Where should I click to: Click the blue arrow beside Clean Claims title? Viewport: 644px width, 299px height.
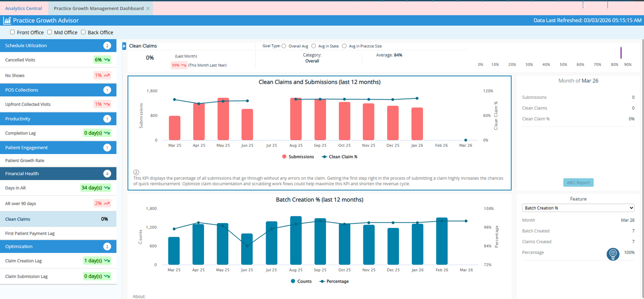pos(124,46)
